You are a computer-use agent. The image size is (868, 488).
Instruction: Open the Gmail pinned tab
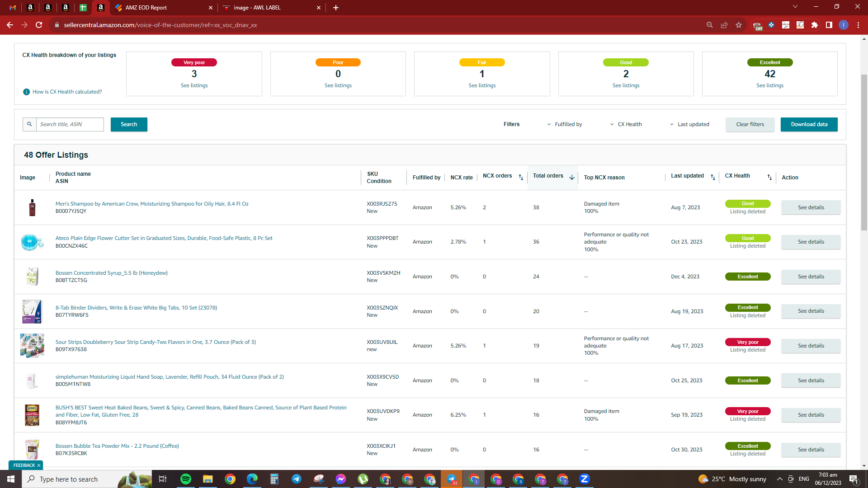click(13, 8)
